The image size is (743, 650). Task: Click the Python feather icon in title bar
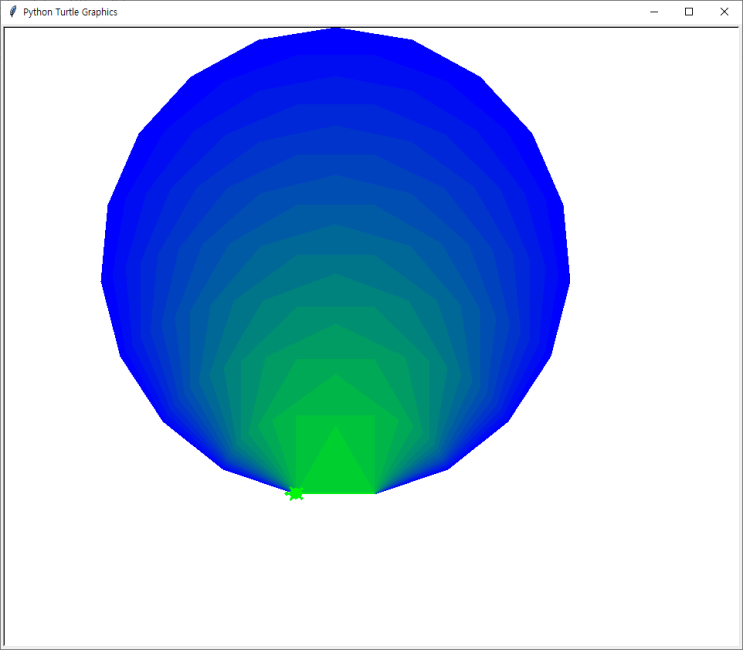tap(13, 12)
